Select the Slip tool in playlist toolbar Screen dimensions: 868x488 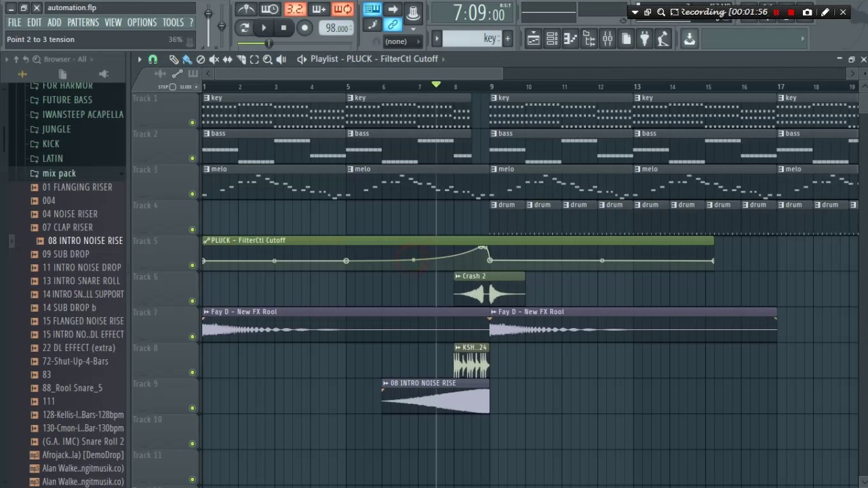point(228,60)
